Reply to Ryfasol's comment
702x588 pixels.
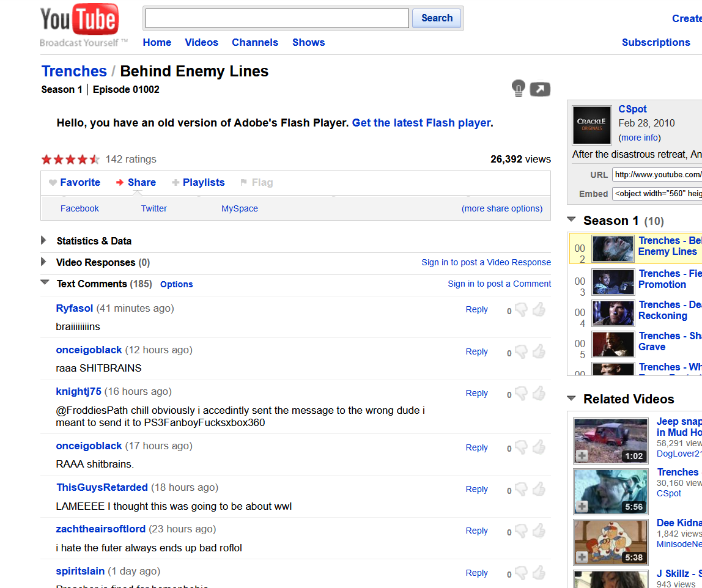(476, 310)
